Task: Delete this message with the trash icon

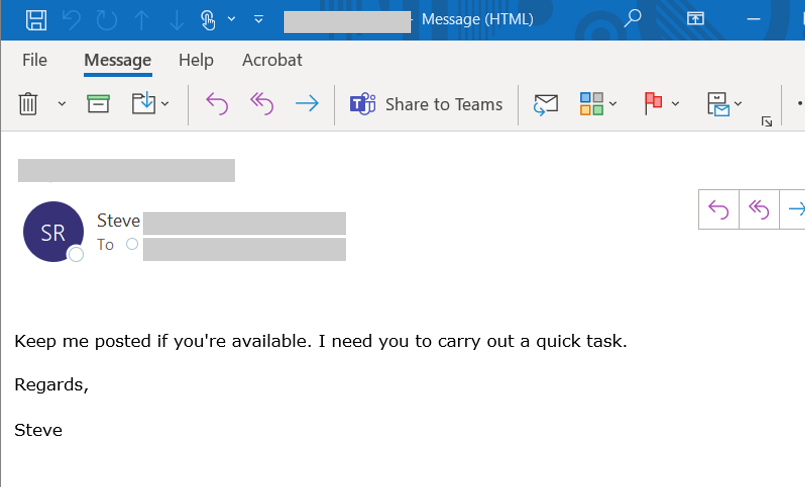Action: (x=28, y=103)
